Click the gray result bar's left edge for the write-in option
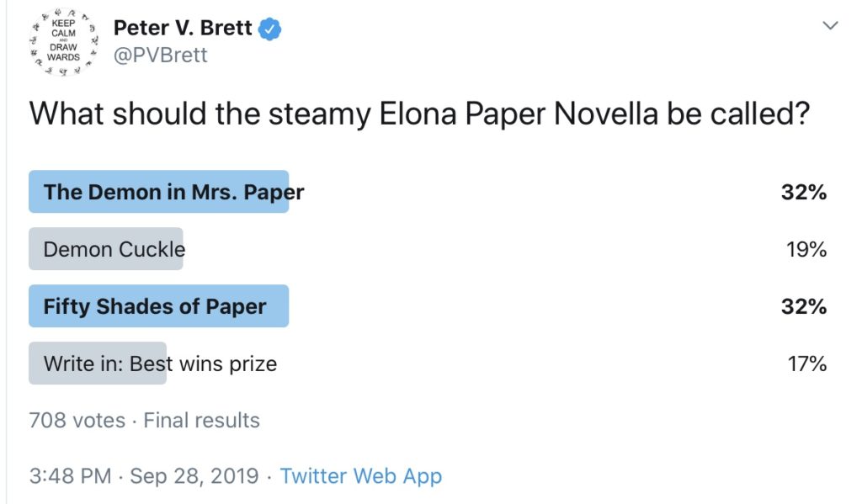This screenshot has height=504, width=862. point(33,363)
